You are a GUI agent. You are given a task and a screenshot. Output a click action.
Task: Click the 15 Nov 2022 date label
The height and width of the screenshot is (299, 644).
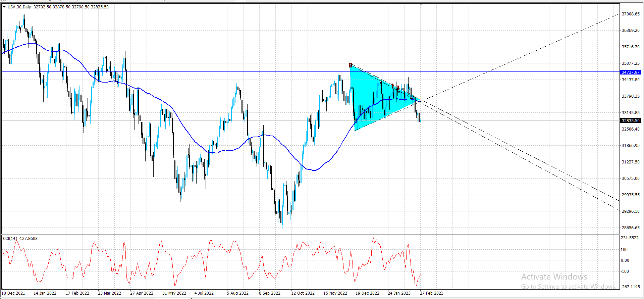point(335,293)
